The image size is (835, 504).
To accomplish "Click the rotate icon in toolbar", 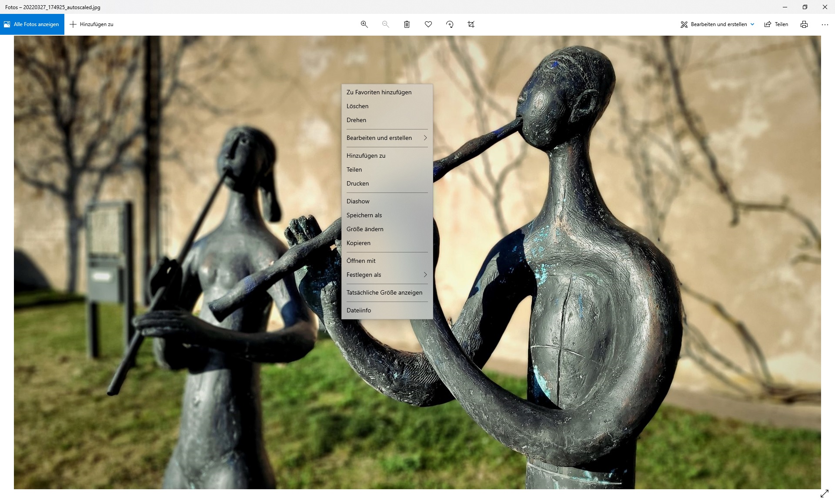I will click(450, 24).
